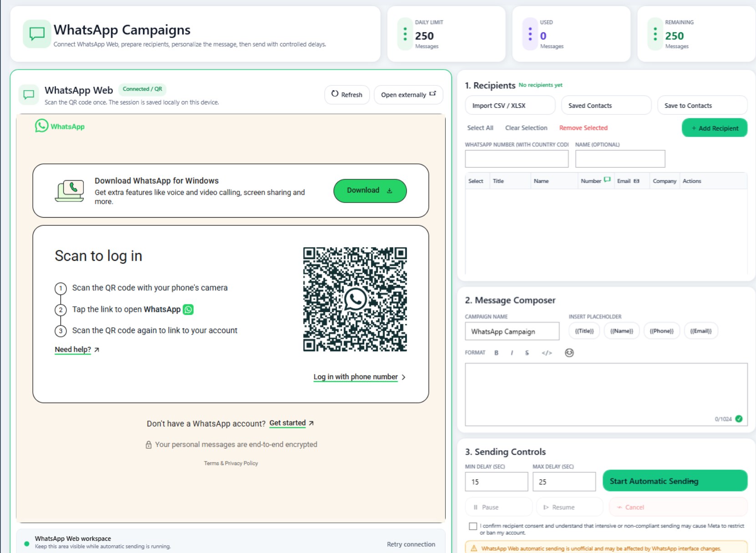756x553 pixels.
Task: Click the emoji picker icon in format bar
Action: coord(569,353)
